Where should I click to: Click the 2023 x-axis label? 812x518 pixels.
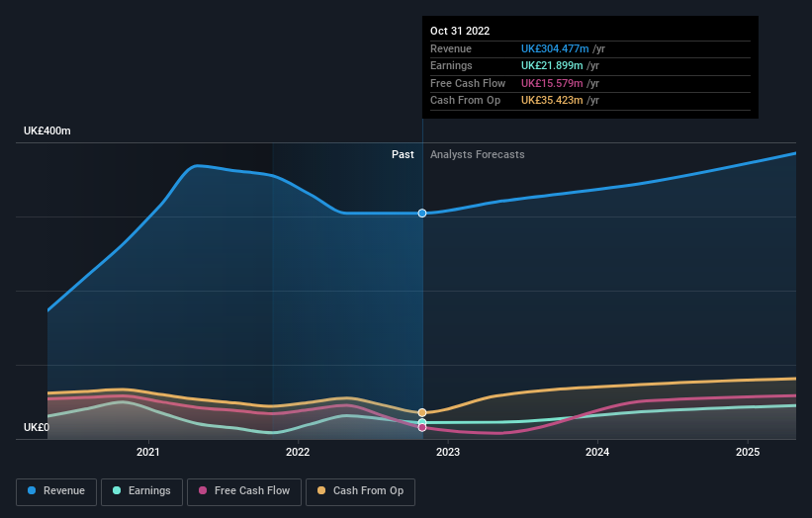point(448,452)
